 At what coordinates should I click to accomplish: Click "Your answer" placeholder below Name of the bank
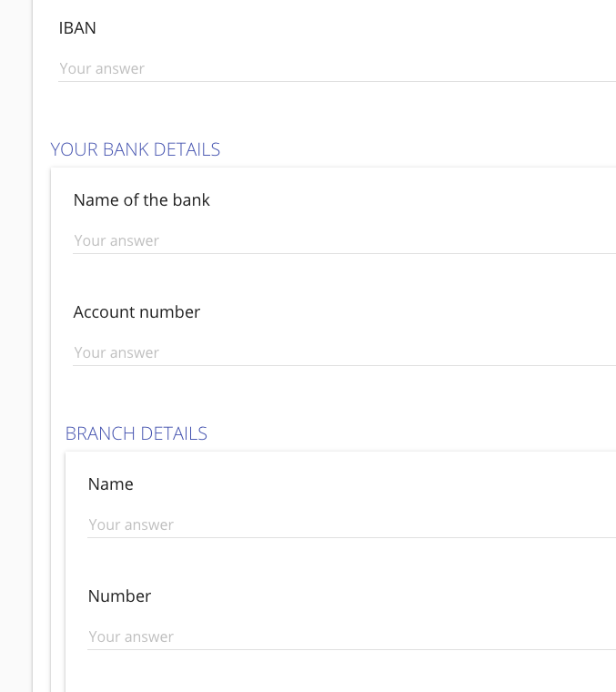coord(116,240)
